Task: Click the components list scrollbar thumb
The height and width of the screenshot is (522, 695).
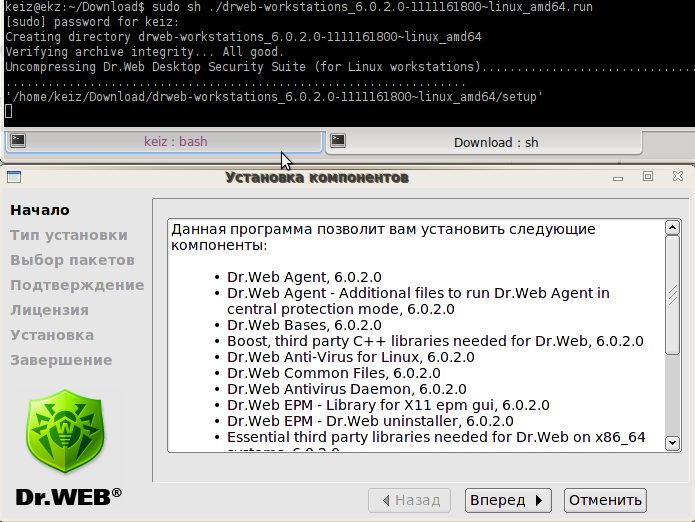Action: point(672,295)
